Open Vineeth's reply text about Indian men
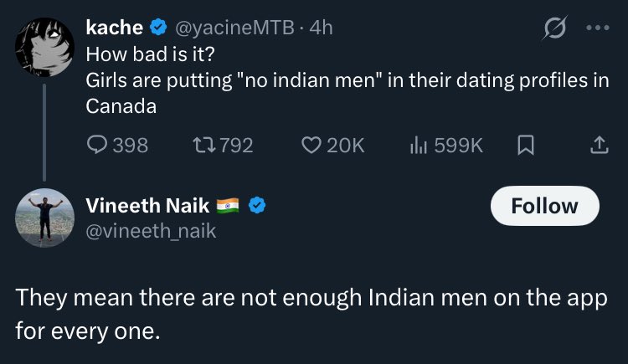The image size is (628, 364). click(x=310, y=314)
